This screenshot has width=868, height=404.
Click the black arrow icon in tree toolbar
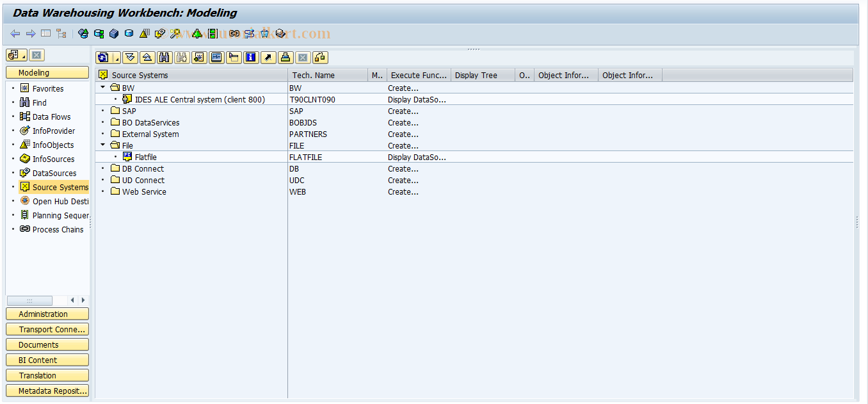point(268,58)
